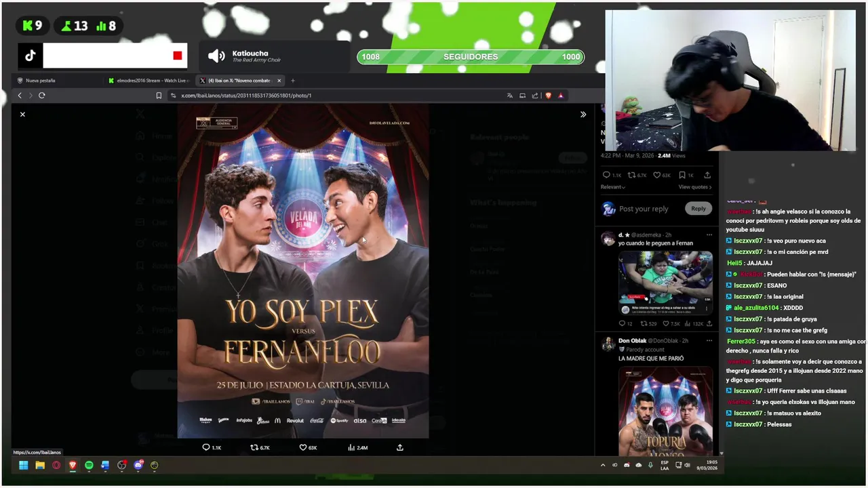The width and height of the screenshot is (868, 488).
Task: Click chat username ale_azulita6104
Action: 756,308
